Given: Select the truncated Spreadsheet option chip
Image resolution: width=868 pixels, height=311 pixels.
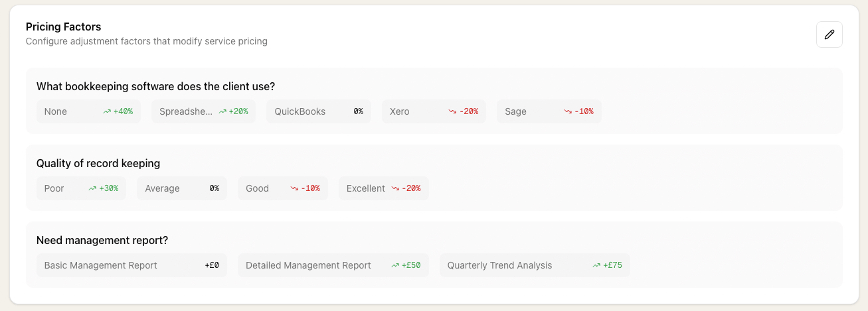Looking at the screenshot, I should pos(203,111).
